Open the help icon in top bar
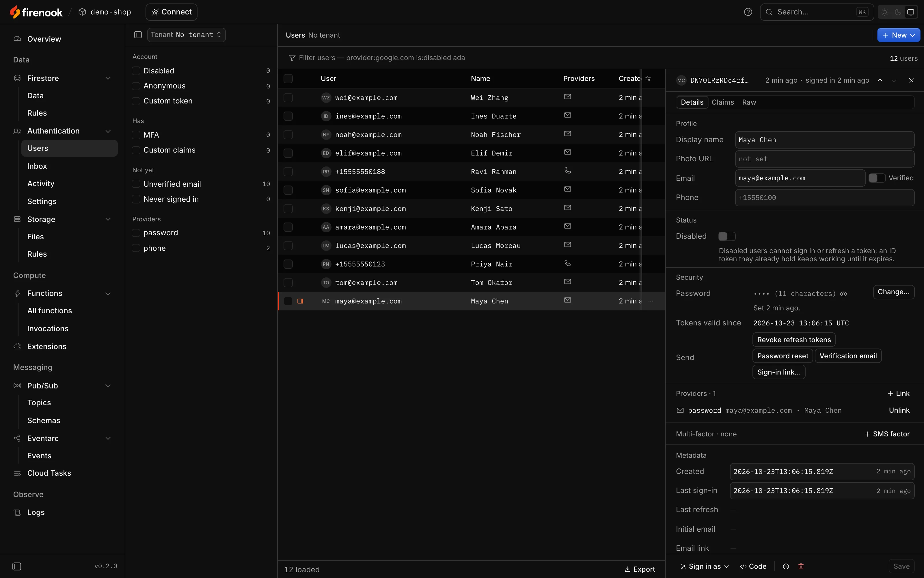 click(x=748, y=12)
